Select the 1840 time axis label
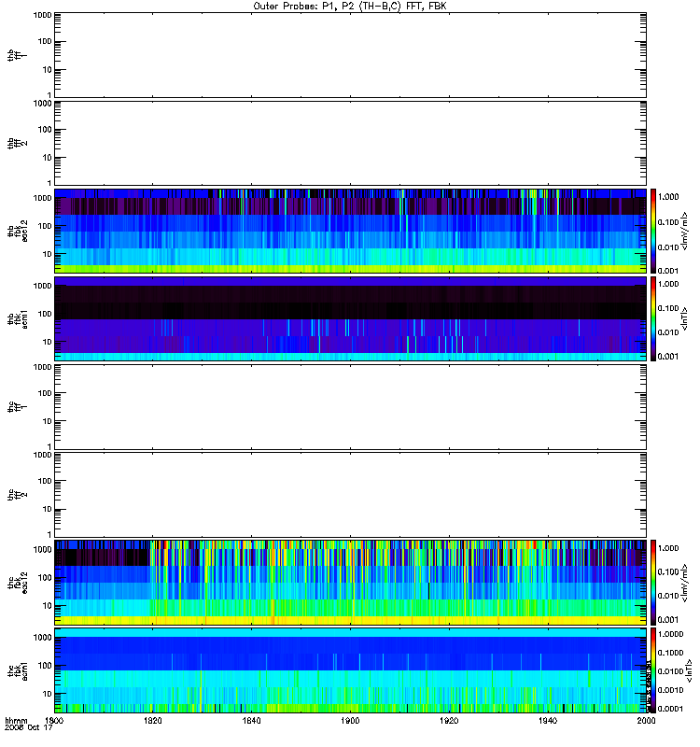Viewport: 700px width, 747px height. point(251,721)
